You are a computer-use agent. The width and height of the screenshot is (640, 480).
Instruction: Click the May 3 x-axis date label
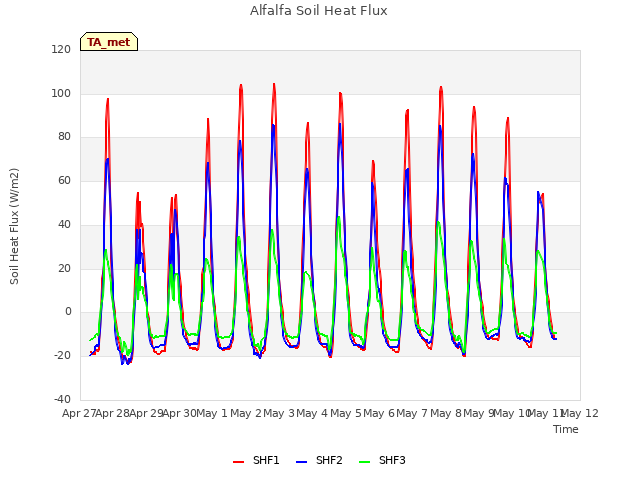279,413
